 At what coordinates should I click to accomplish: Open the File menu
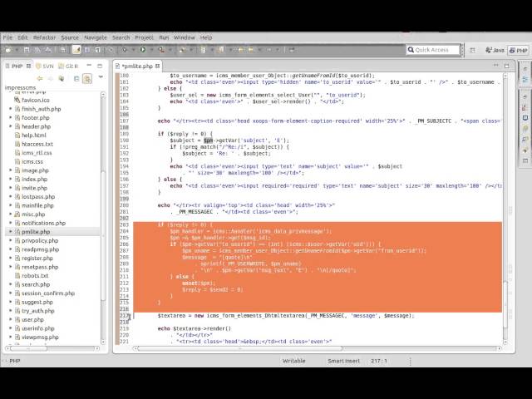point(7,37)
